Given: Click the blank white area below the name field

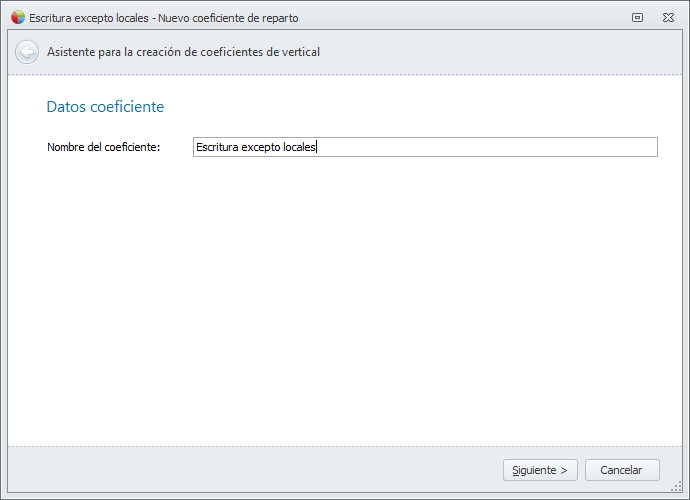Looking at the screenshot, I should coord(345,300).
